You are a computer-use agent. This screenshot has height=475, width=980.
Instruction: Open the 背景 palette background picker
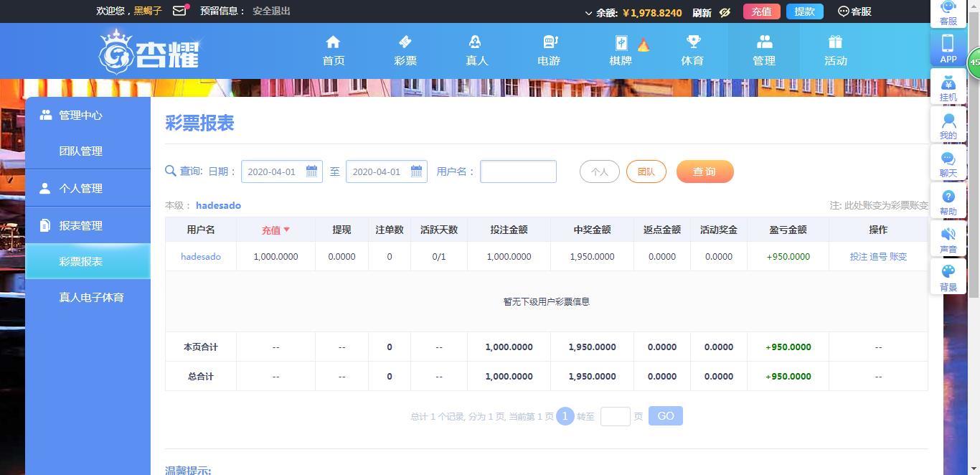(x=948, y=271)
